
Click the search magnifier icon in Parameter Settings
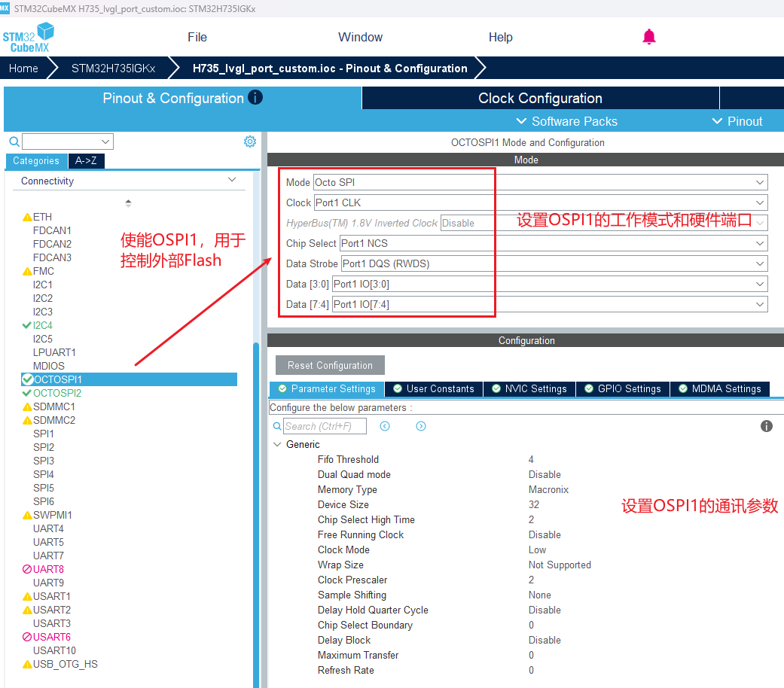click(x=277, y=426)
